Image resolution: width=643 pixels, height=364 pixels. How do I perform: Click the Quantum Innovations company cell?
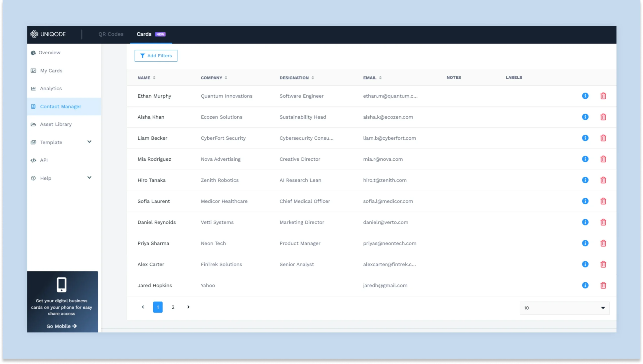coord(226,96)
